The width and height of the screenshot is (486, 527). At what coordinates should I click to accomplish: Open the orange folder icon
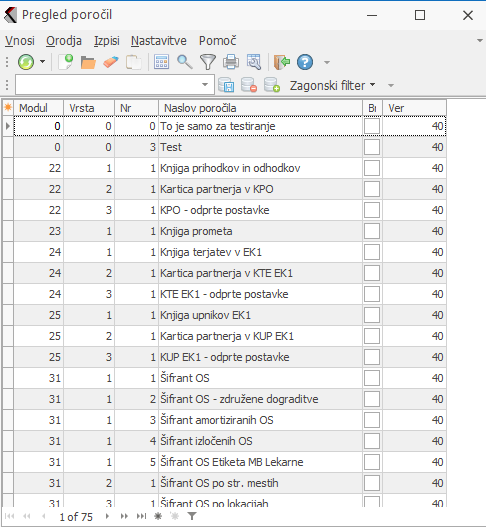pos(88,63)
